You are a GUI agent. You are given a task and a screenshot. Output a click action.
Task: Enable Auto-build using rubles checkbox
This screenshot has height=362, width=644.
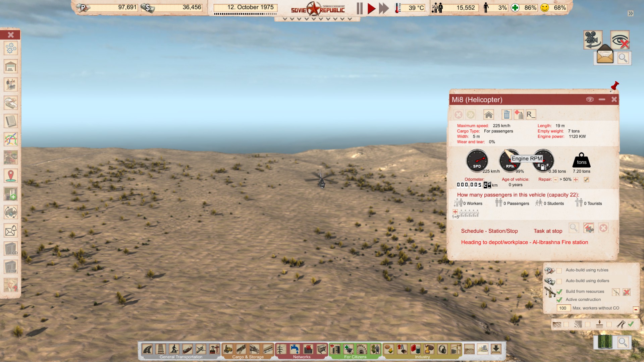[x=559, y=270]
